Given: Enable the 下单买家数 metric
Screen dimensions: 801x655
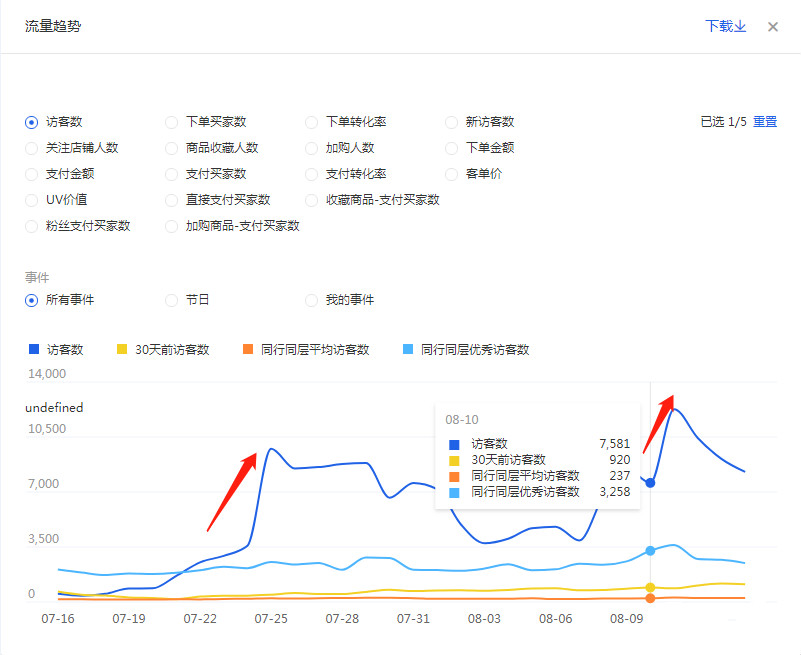Looking at the screenshot, I should pyautogui.click(x=171, y=122).
